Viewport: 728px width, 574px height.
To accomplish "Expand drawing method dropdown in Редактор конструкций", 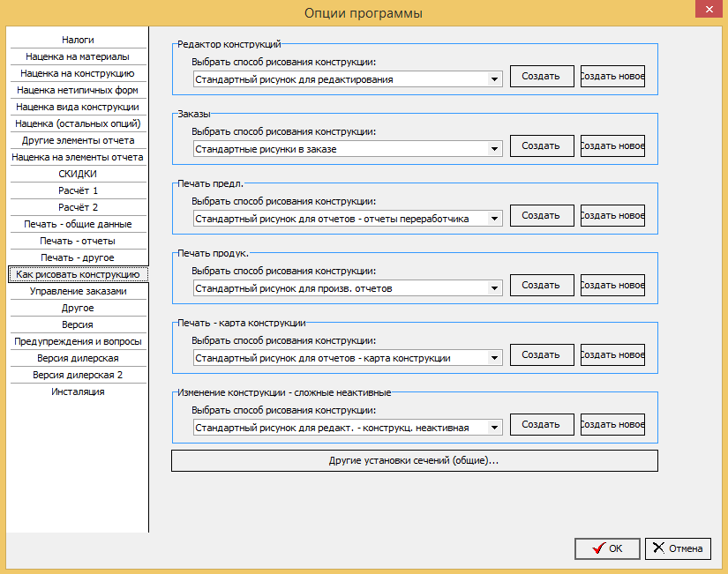I will (x=494, y=79).
